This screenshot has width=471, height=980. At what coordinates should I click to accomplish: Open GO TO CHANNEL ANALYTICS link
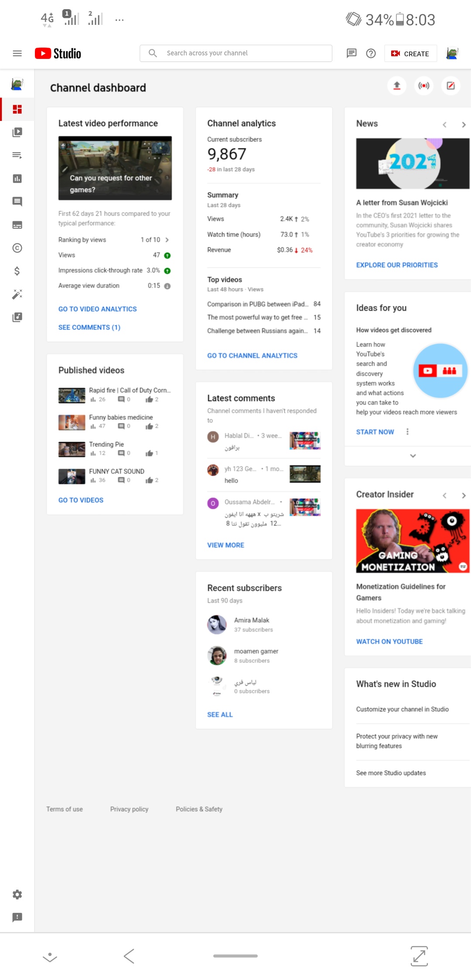[x=252, y=356]
